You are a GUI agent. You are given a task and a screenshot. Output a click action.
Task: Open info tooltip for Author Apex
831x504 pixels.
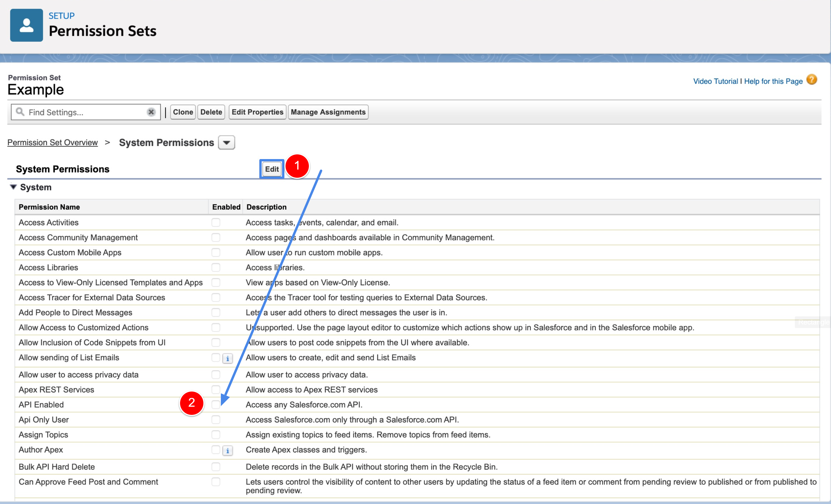tap(228, 450)
